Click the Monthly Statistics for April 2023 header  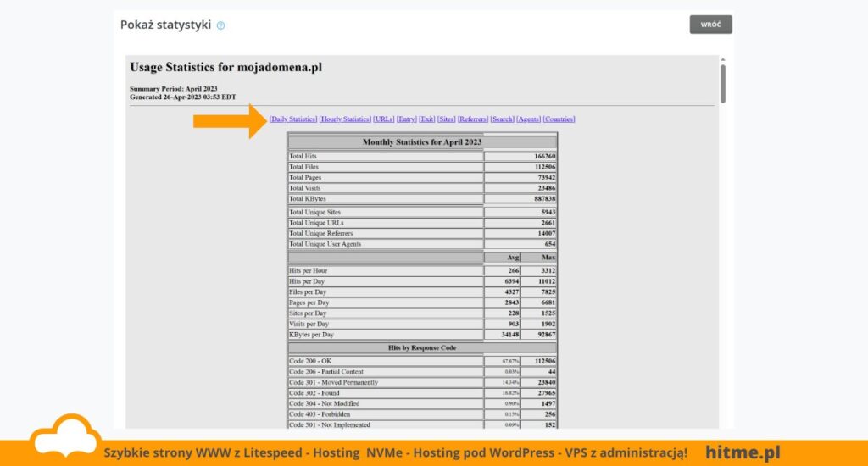[x=422, y=142]
